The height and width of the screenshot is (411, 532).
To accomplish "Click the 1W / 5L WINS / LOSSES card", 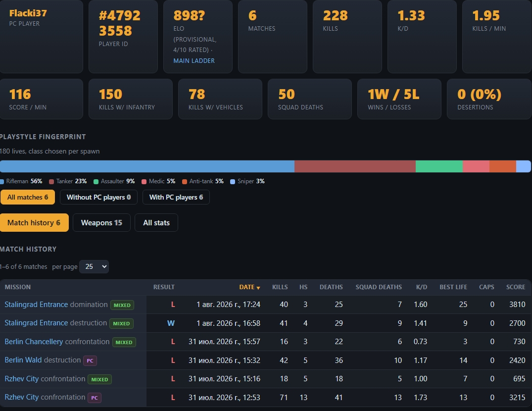I will tap(399, 99).
